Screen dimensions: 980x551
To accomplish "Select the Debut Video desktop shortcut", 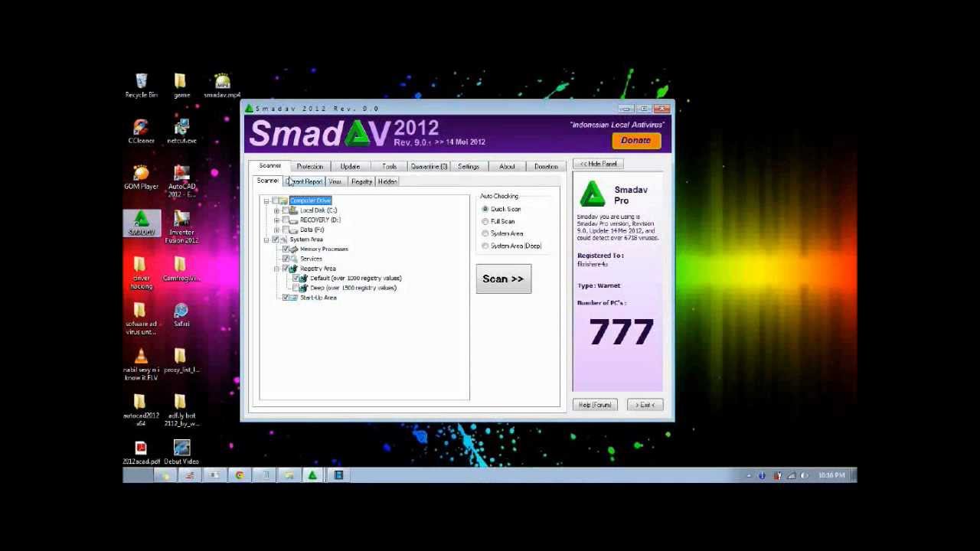I will pos(181,453).
